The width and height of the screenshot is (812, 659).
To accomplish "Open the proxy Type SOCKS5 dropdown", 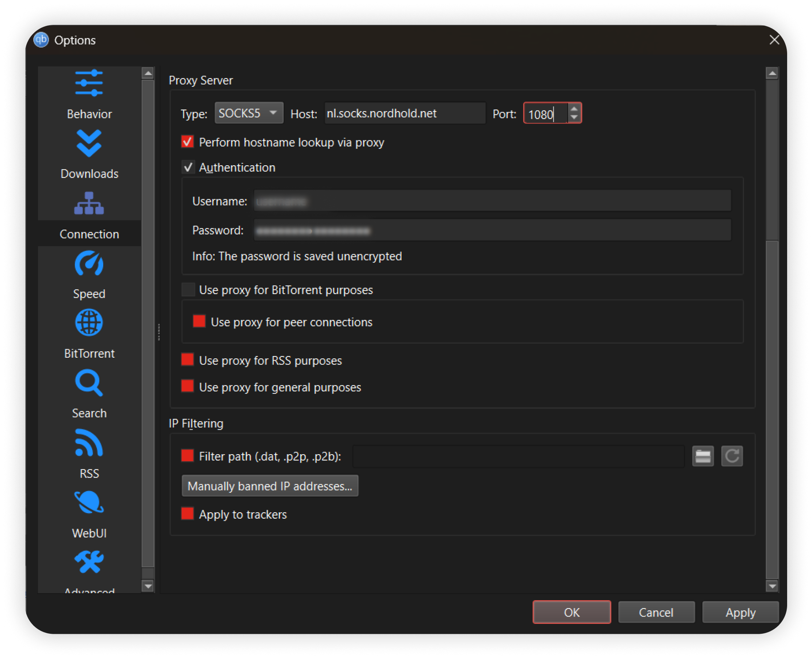I will click(249, 113).
